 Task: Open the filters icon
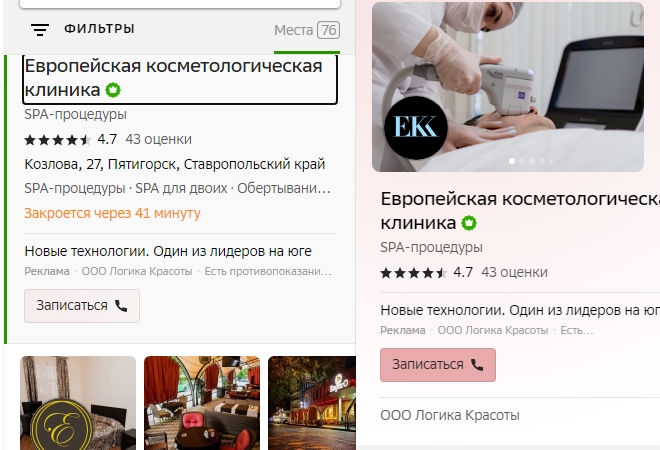click(40, 30)
